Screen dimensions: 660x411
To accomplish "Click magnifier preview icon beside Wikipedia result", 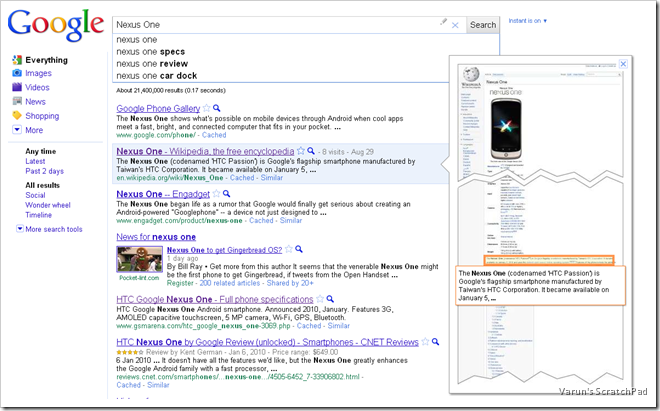I will tap(311, 151).
